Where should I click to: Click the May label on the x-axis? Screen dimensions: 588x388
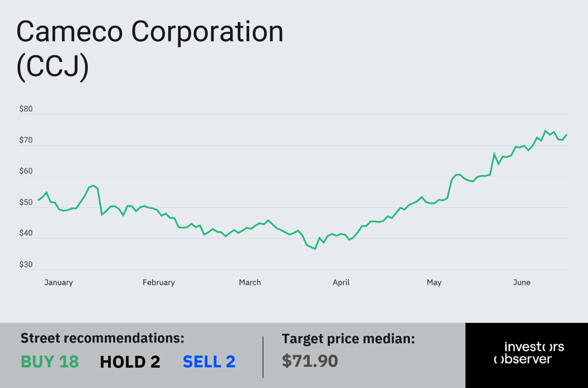[434, 282]
